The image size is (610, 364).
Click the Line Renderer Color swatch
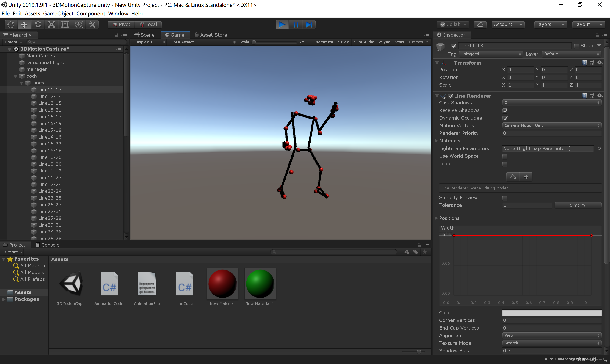[x=551, y=313]
